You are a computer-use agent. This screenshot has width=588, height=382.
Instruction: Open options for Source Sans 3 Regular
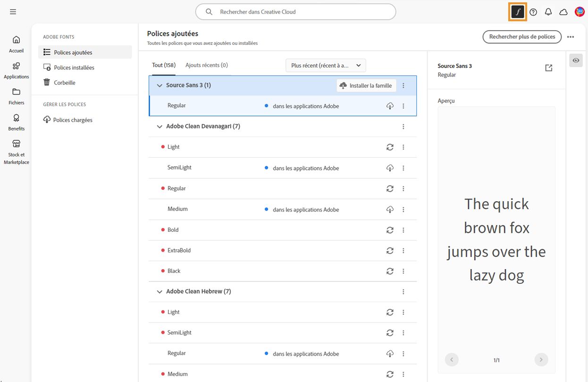403,106
